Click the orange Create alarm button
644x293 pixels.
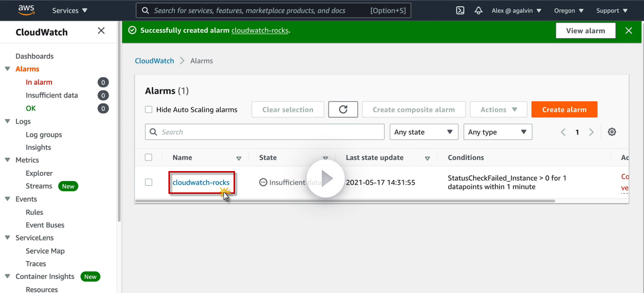click(564, 109)
